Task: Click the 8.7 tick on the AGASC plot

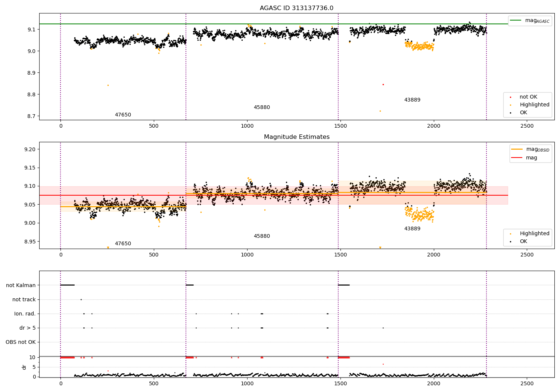Action: point(32,116)
